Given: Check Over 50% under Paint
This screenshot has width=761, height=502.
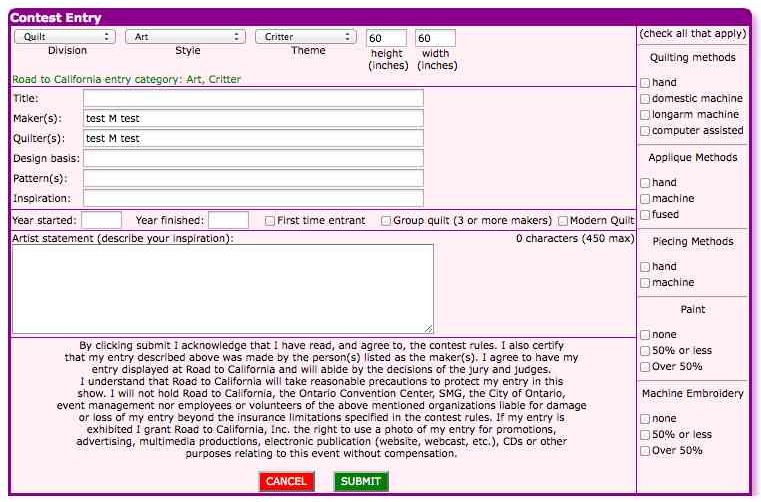Looking at the screenshot, I should click(645, 367).
